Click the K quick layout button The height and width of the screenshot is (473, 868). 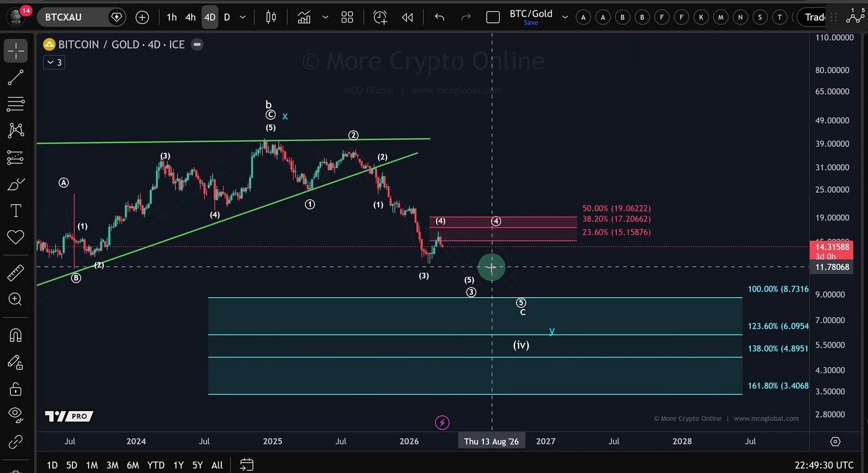point(701,17)
